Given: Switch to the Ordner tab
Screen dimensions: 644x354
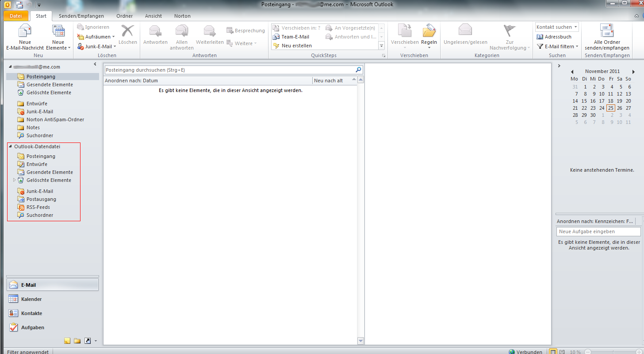Looking at the screenshot, I should coord(125,16).
